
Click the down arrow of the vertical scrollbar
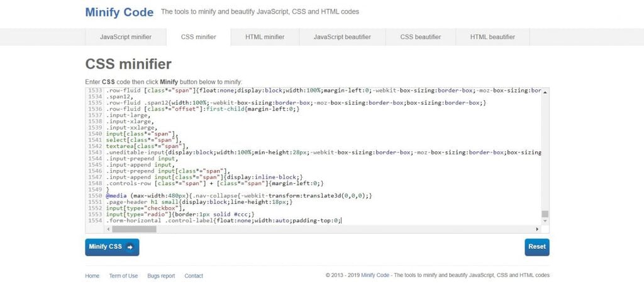point(545,221)
